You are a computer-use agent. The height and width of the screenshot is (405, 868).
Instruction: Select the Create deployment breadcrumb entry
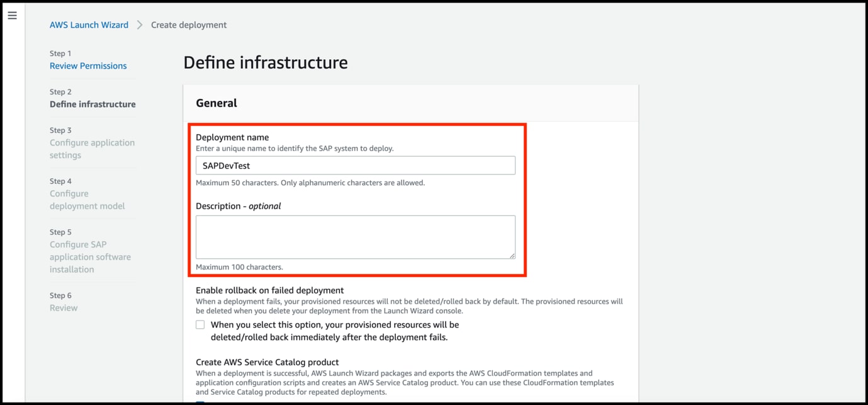tap(188, 25)
